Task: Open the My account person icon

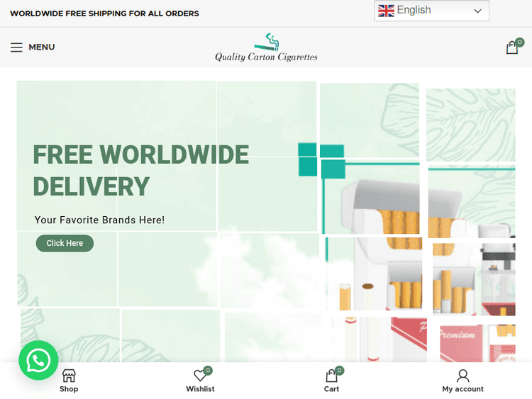Action: coord(462,376)
